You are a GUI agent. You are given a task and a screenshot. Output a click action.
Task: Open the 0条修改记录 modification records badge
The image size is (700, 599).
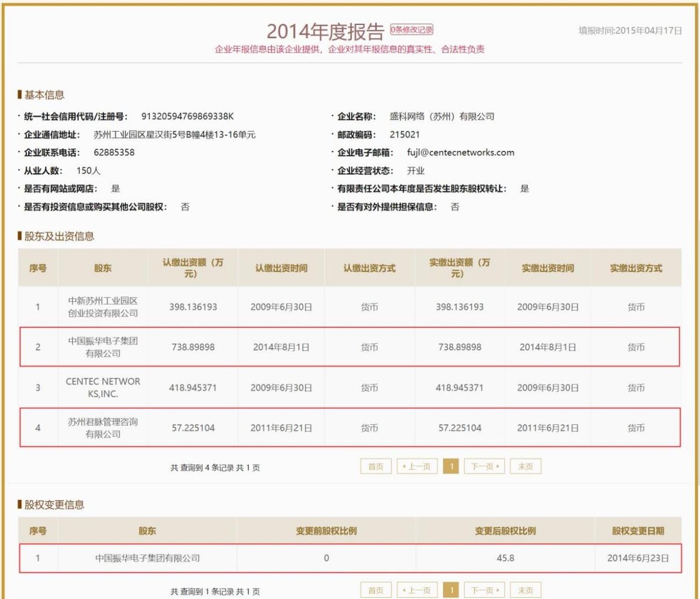coord(412,30)
